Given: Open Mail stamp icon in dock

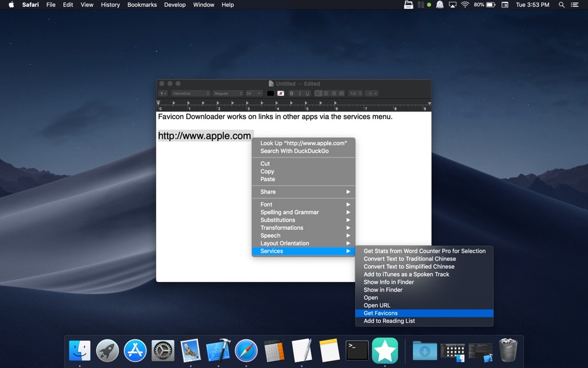Looking at the screenshot, I should [191, 351].
